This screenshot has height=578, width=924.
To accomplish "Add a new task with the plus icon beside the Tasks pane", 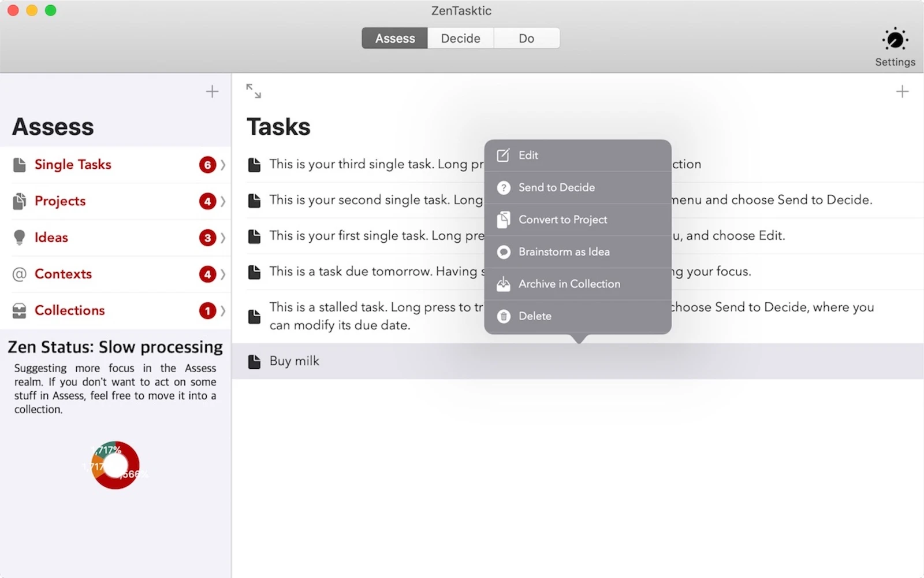I will coord(902,91).
